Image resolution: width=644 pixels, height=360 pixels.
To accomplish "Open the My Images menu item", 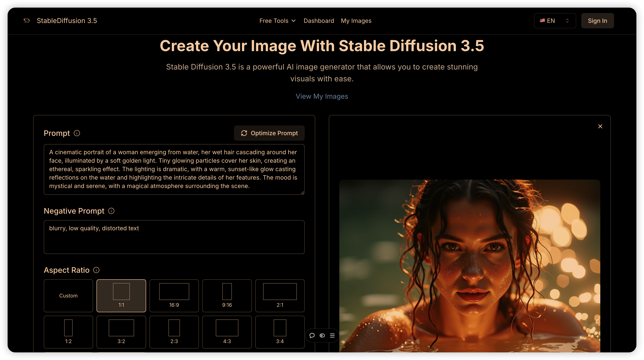I will pyautogui.click(x=356, y=20).
